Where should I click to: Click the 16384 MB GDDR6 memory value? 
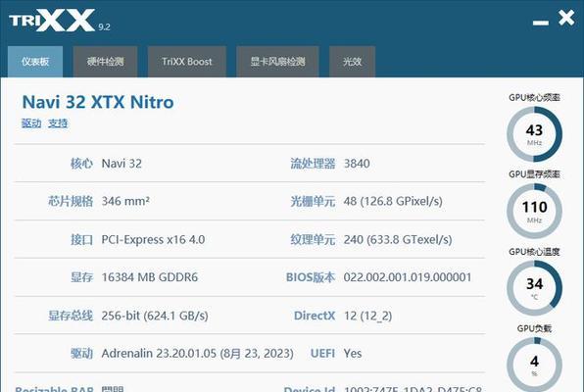tap(150, 277)
